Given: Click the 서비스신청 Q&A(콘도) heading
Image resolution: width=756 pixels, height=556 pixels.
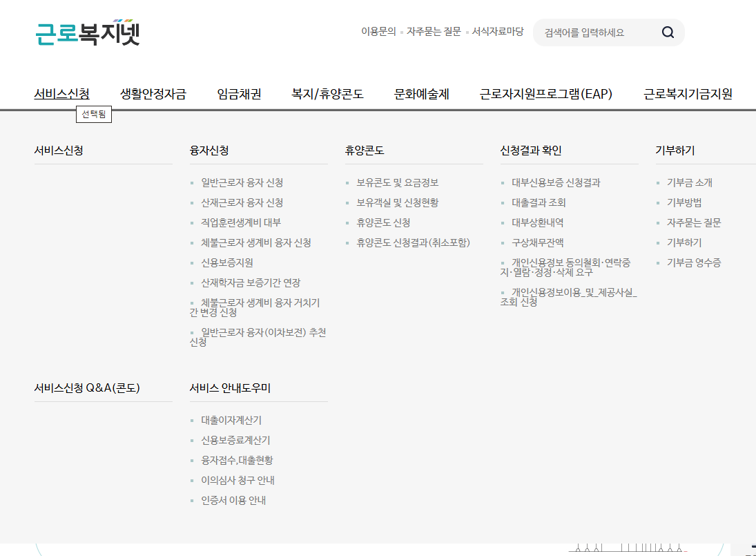Looking at the screenshot, I should tap(87, 387).
